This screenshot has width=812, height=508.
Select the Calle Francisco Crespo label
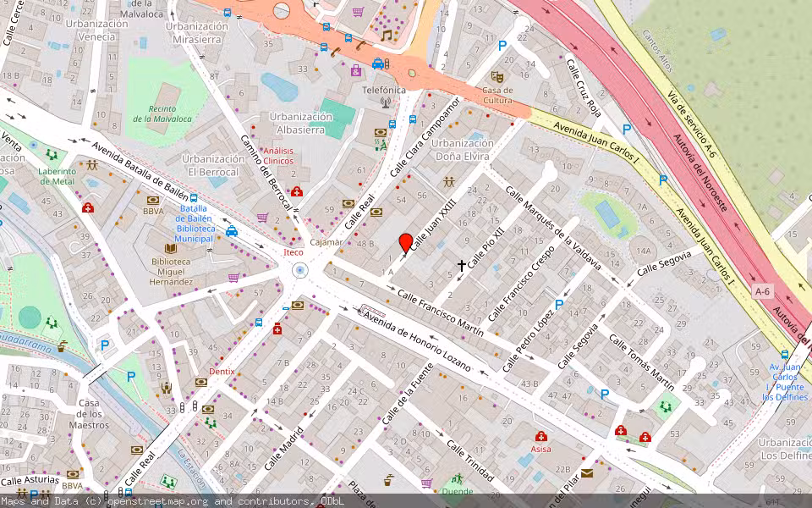coord(522,283)
